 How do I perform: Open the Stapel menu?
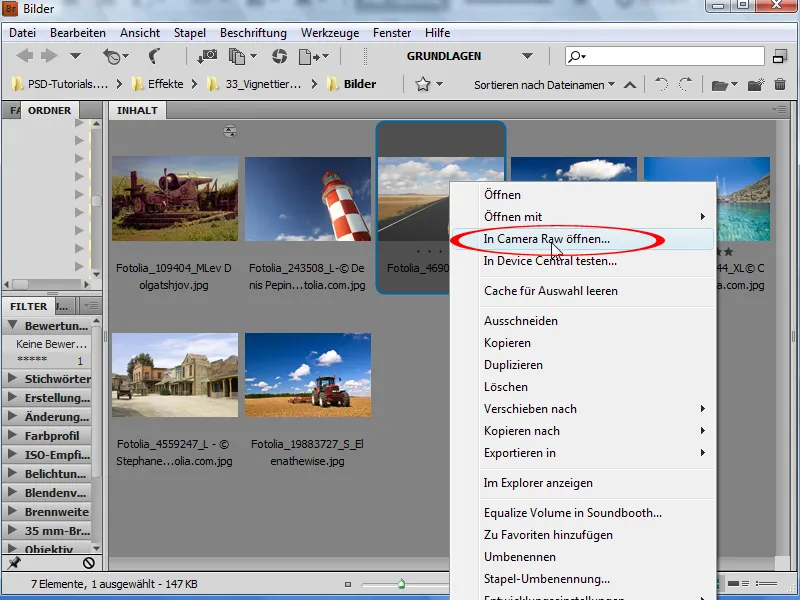point(189,33)
